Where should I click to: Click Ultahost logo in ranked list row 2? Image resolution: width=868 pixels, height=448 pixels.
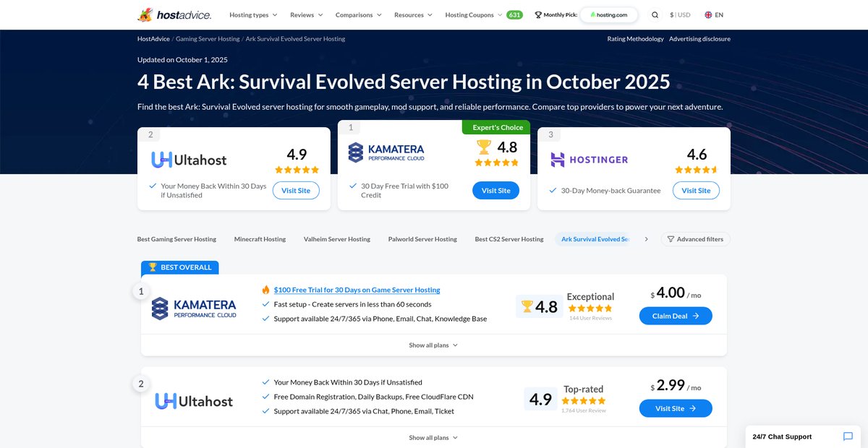(x=194, y=401)
